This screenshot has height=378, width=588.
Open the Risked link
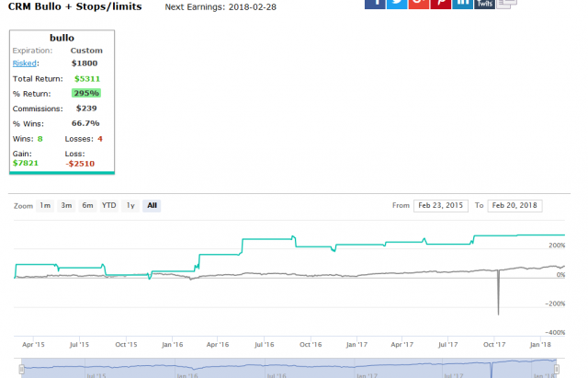(x=25, y=63)
